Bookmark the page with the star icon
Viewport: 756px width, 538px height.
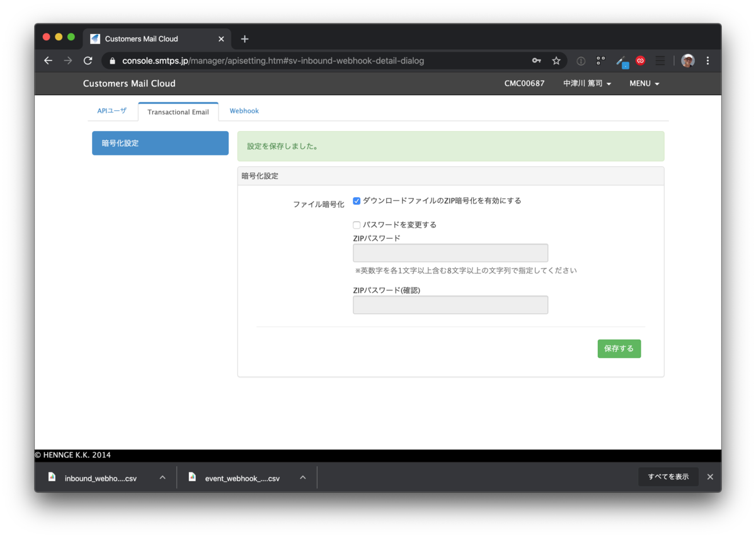click(556, 60)
